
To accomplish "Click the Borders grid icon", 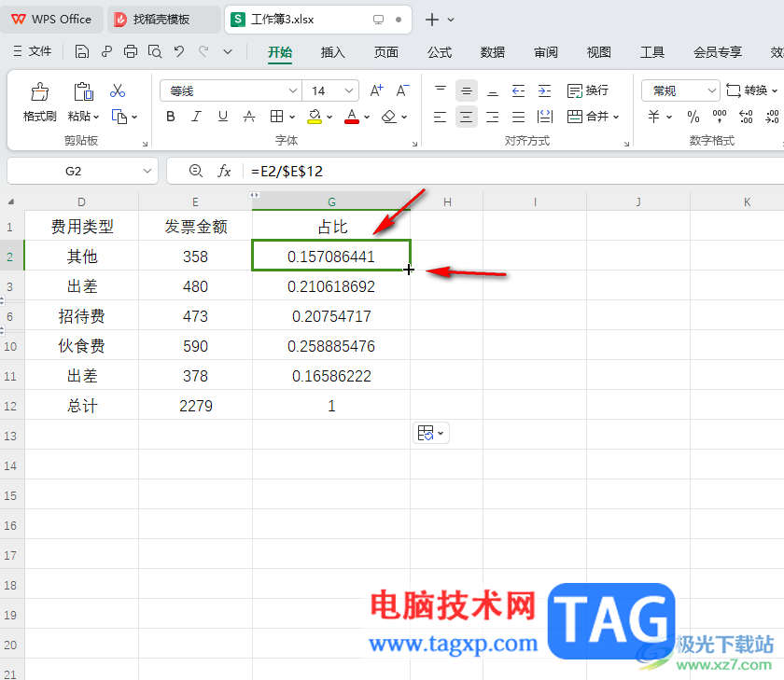I will pos(276,117).
